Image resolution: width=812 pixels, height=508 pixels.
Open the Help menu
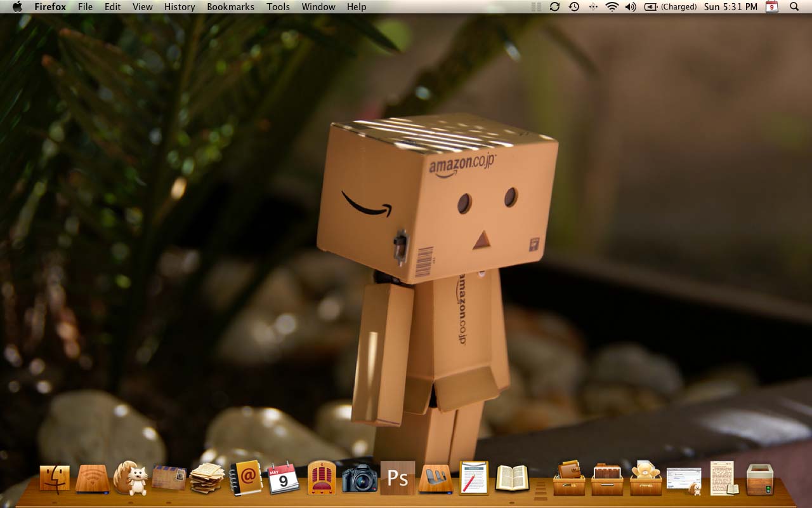357,7
